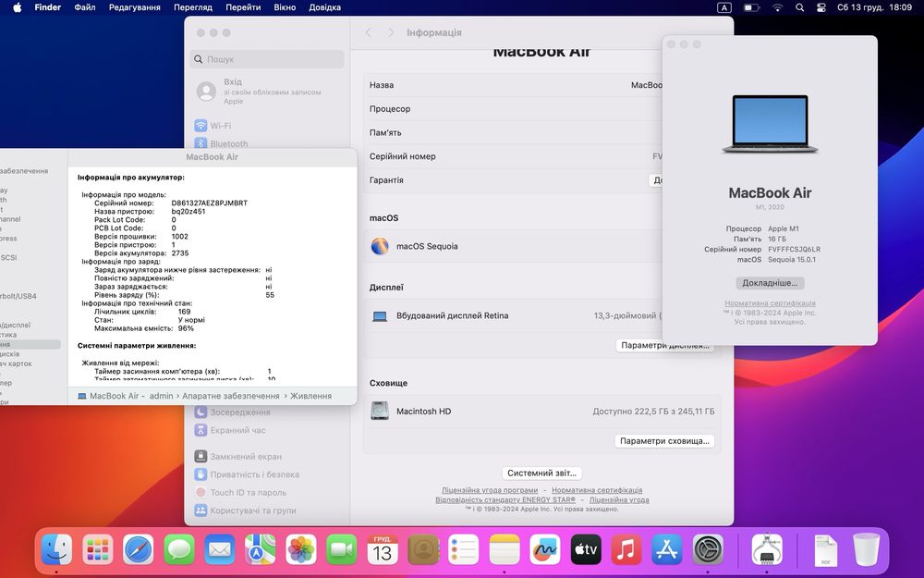Open Параметри сховища button

(x=664, y=440)
